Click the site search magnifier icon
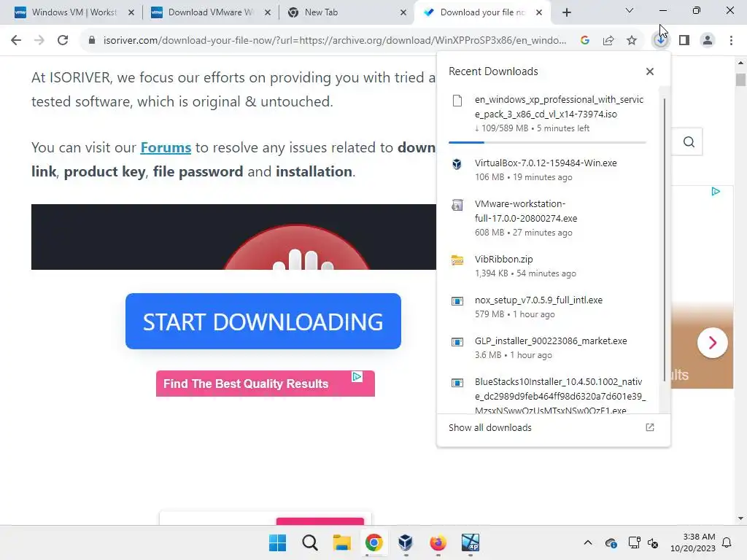Screen dimensions: 747x560 (x=689, y=142)
